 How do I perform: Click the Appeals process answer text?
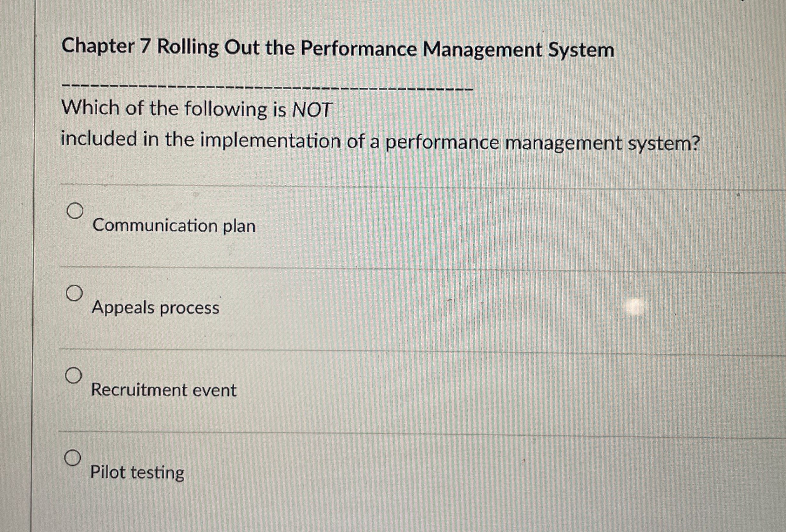point(155,308)
